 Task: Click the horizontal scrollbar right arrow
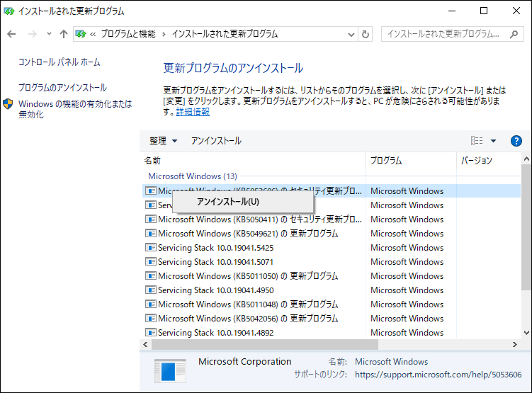515,345
